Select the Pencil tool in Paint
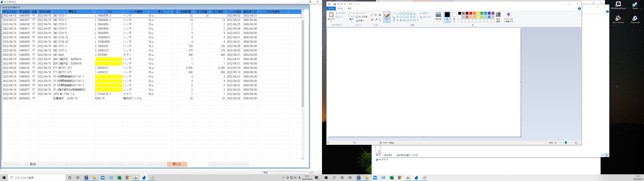Screen dimensions: 644x181 pyautogui.click(x=372, y=15)
